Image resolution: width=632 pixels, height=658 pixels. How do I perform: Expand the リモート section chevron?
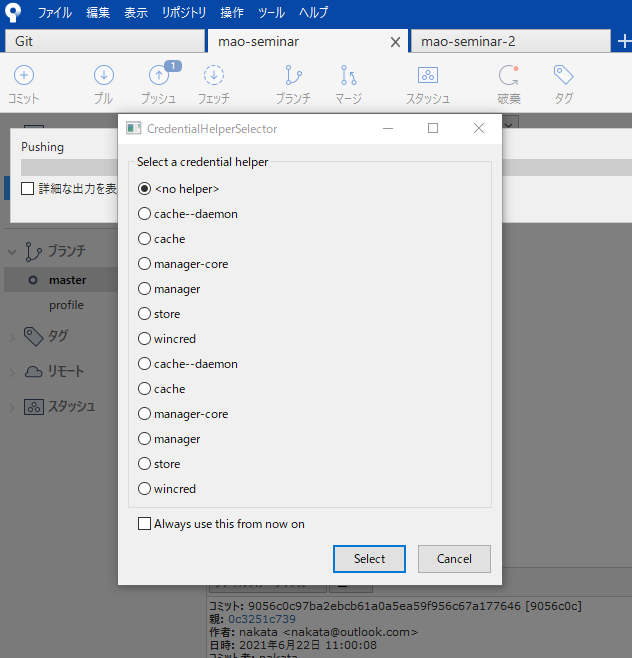tap(12, 372)
